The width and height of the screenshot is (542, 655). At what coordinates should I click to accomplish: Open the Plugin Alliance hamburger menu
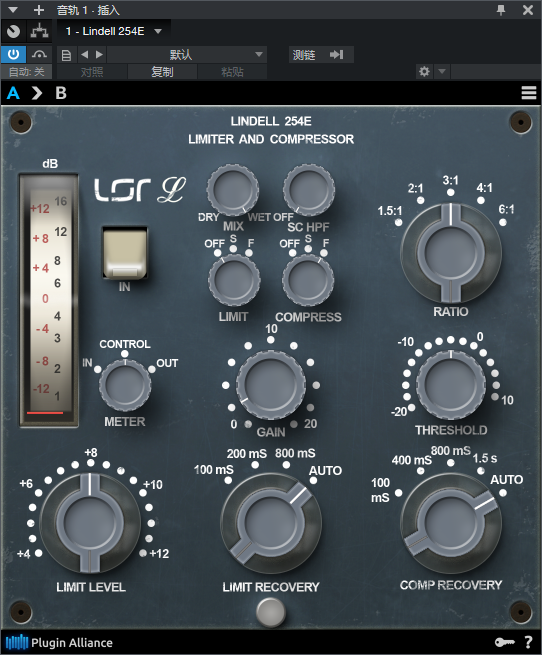pos(529,92)
